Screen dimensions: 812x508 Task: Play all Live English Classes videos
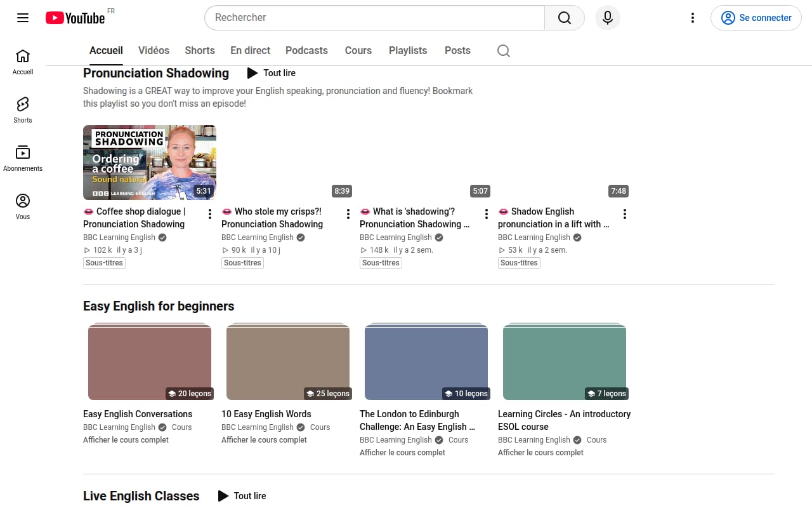pos(242,496)
